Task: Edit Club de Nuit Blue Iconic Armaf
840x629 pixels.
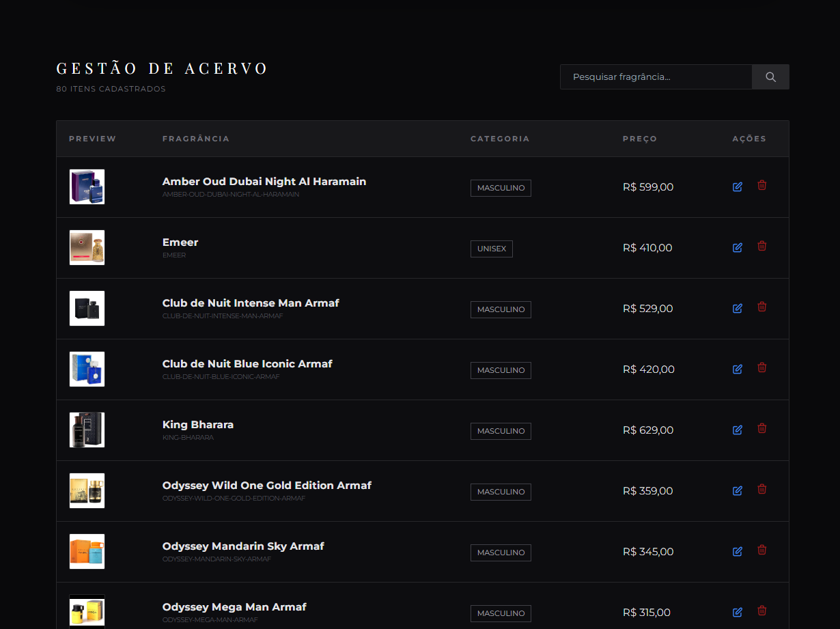Action: (x=738, y=369)
